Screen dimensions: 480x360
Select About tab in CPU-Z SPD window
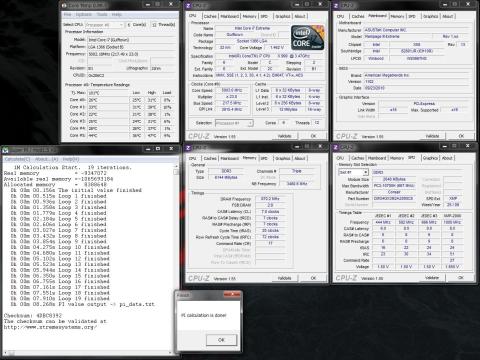(447, 158)
